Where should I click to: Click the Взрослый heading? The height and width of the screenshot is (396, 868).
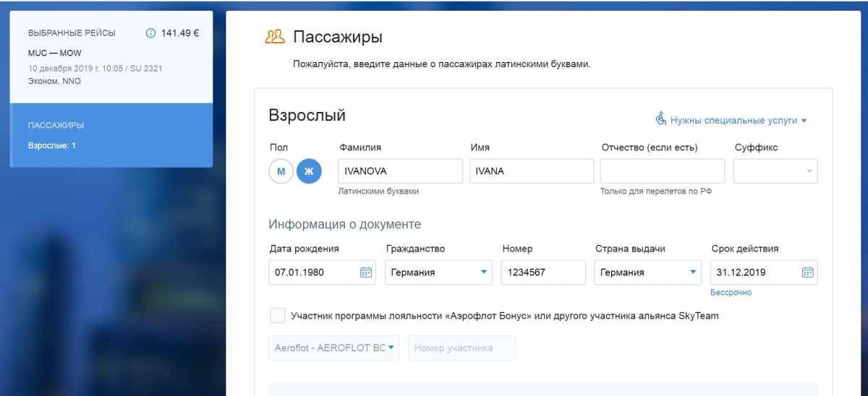point(307,116)
